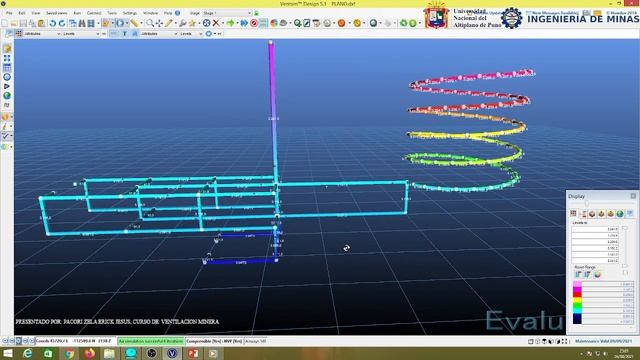The width and height of the screenshot is (640, 360).
Task: Open the Run menu
Action: click(x=77, y=13)
